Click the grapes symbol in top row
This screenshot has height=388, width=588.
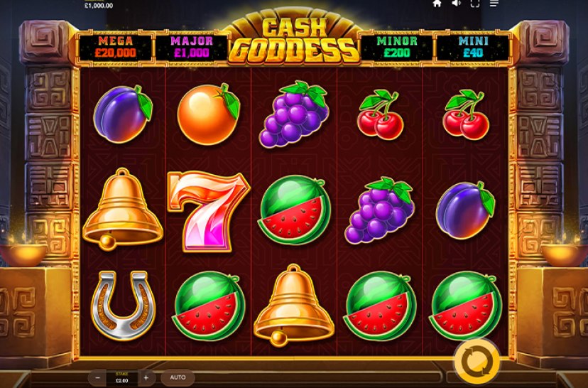(295, 114)
